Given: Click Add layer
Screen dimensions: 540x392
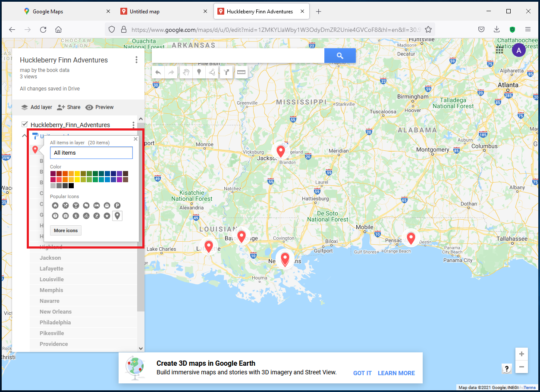Looking at the screenshot, I should tap(37, 107).
